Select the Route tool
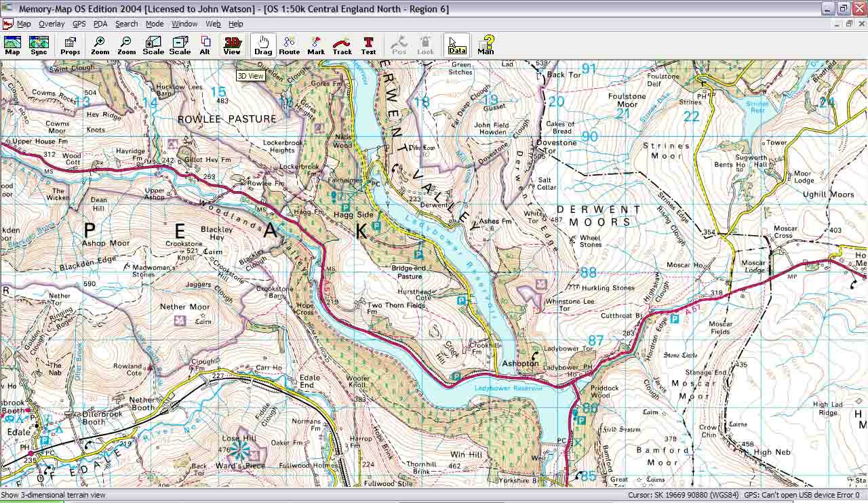Viewport: 868px width, 503px height. coord(289,45)
